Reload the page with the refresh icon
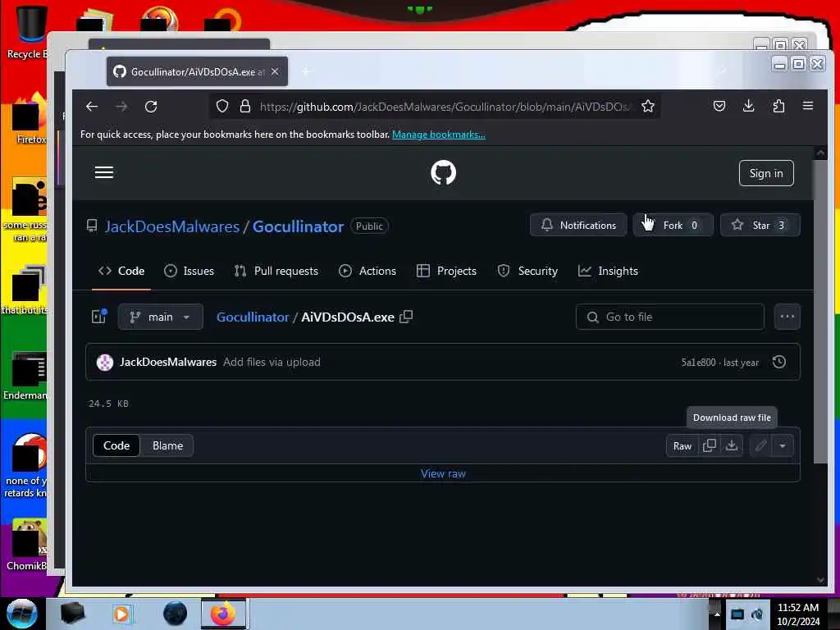 pyautogui.click(x=151, y=107)
